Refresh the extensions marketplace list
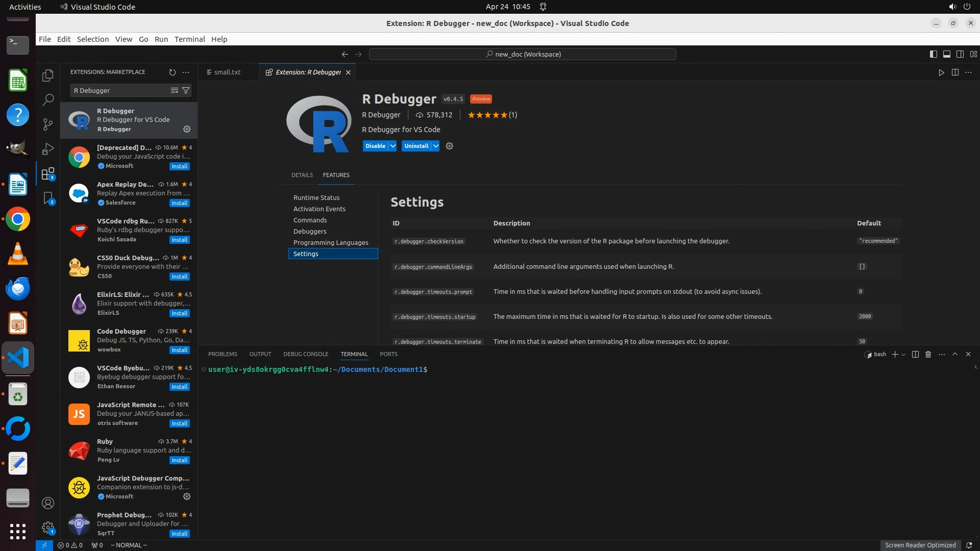The height and width of the screenshot is (551, 980). point(173,72)
